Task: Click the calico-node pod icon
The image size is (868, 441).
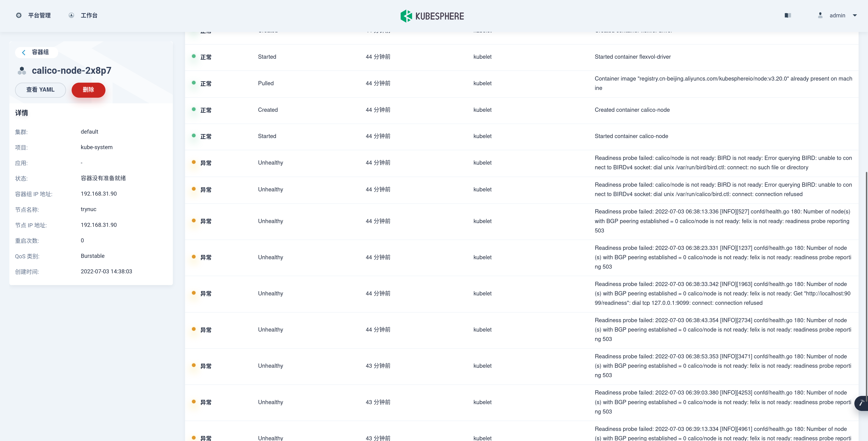Action: click(x=22, y=71)
